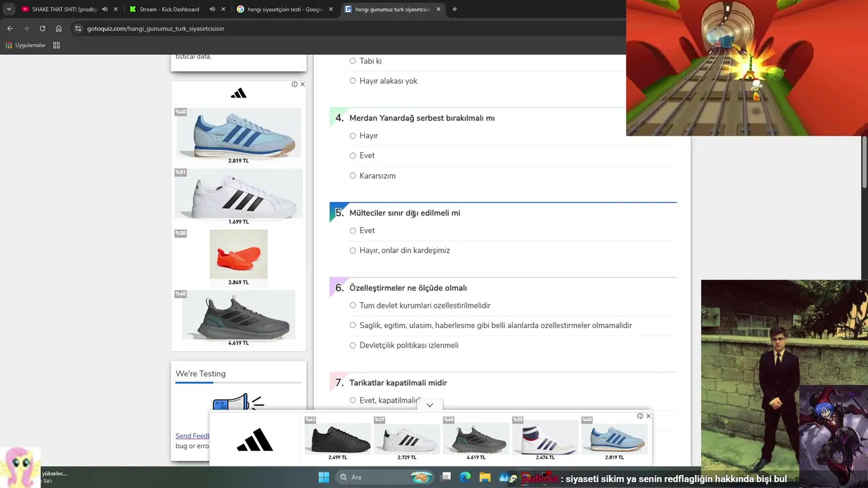The height and width of the screenshot is (488, 868).
Task: Open grey 4.619 TL sneaker in banner
Action: click(476, 439)
